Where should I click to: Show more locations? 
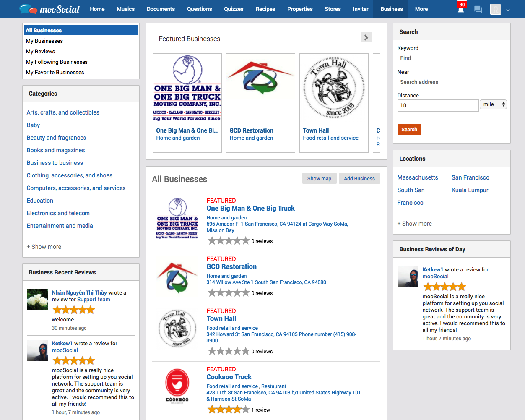415,224
